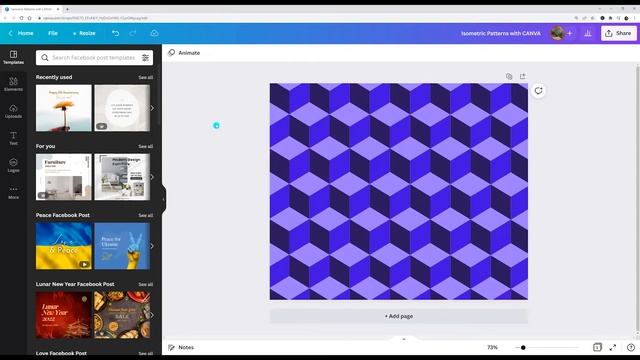Duplicate the page icon above canvas
Image resolution: width=640 pixels, height=360 pixels.
pos(509,76)
